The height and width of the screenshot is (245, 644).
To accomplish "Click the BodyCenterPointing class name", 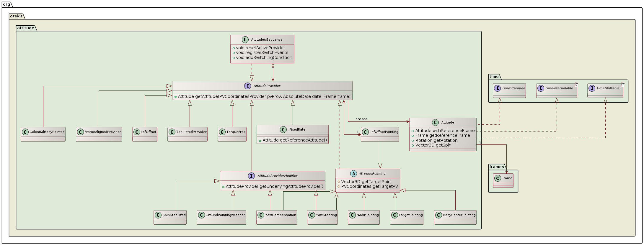I will click(x=459, y=215).
